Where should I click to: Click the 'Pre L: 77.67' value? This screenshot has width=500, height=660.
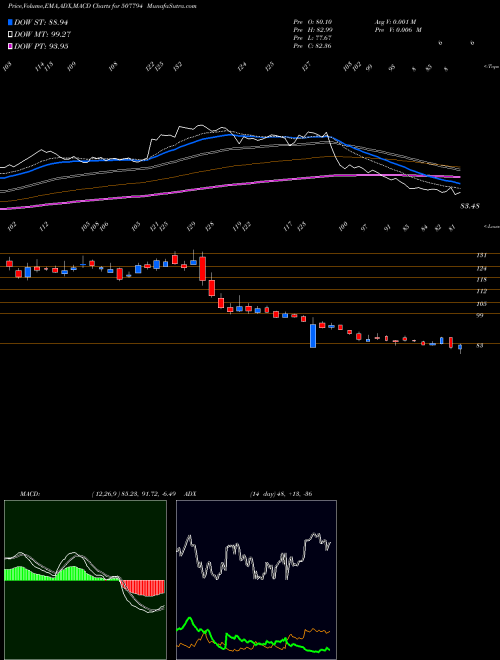[x=312, y=38]
